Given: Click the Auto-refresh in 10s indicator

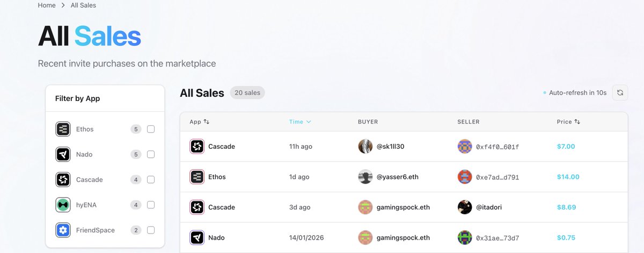Looking at the screenshot, I should click(x=575, y=92).
